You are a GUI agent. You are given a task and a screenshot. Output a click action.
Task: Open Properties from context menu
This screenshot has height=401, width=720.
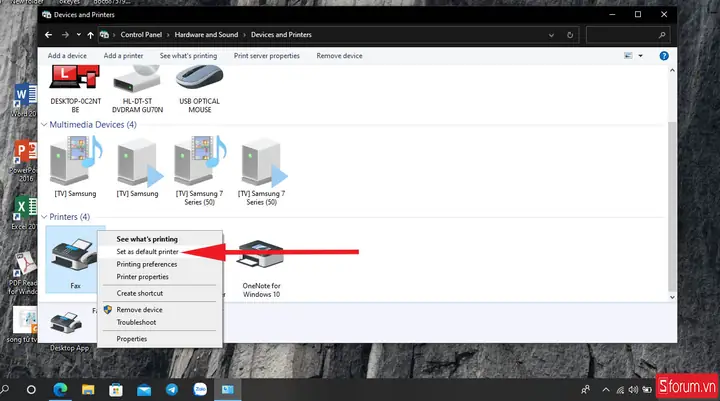132,339
